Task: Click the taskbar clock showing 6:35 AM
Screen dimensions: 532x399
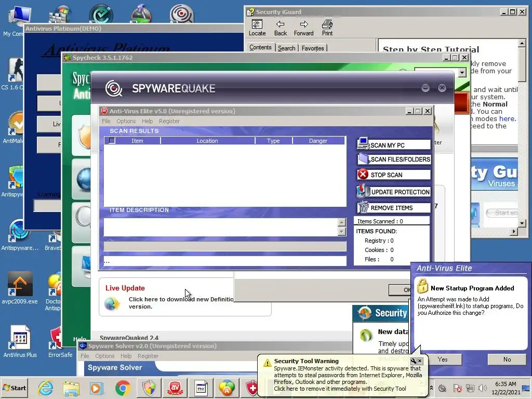Action: point(506,388)
